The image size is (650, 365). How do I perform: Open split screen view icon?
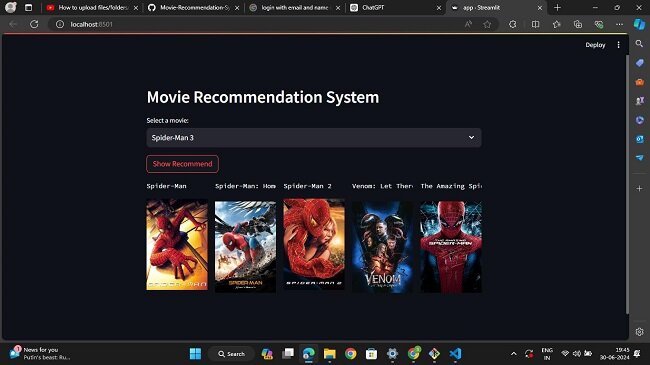535,24
